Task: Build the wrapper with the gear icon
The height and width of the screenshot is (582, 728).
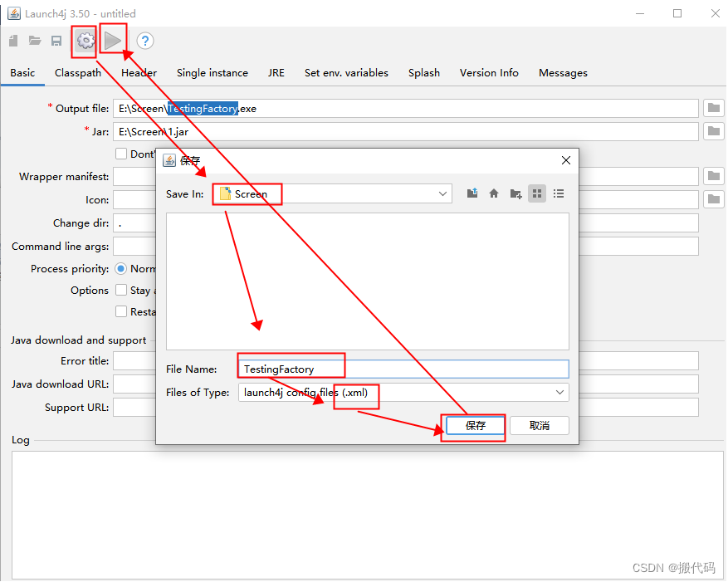Action: pyautogui.click(x=86, y=41)
